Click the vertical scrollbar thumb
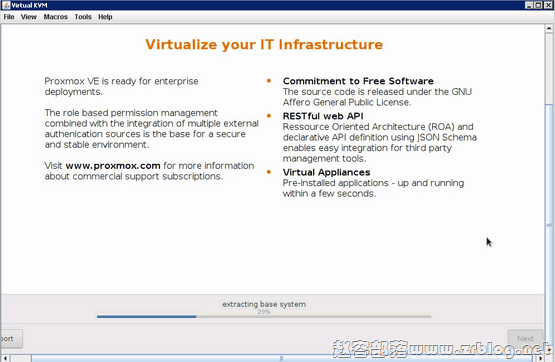555x362 pixels. [549, 225]
